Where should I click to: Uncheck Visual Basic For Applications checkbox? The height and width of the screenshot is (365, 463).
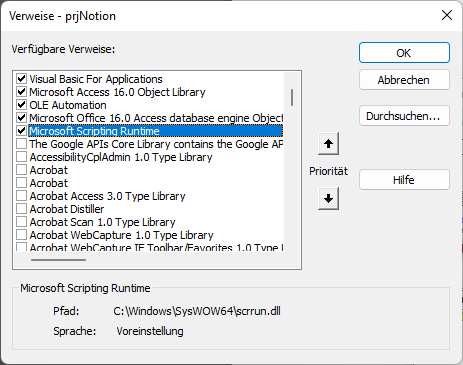coord(22,79)
